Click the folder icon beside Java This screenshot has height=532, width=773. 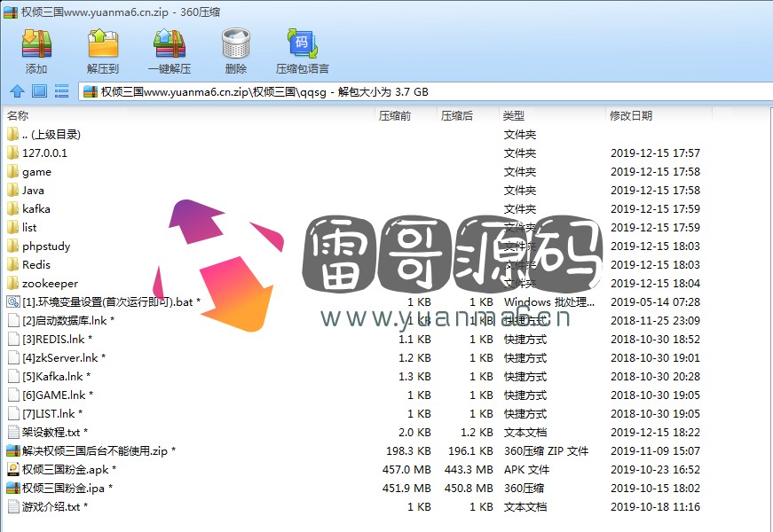click(12, 190)
